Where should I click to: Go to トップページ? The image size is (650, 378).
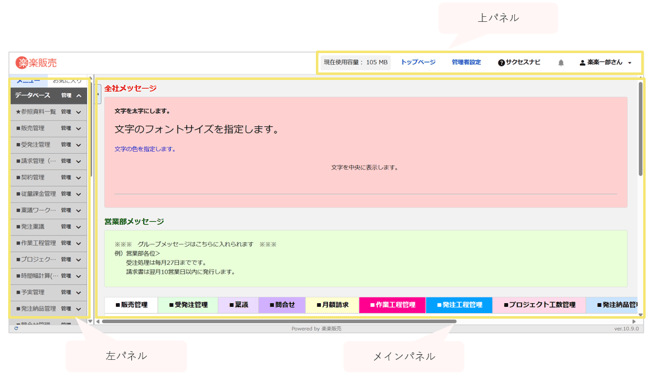coord(418,62)
